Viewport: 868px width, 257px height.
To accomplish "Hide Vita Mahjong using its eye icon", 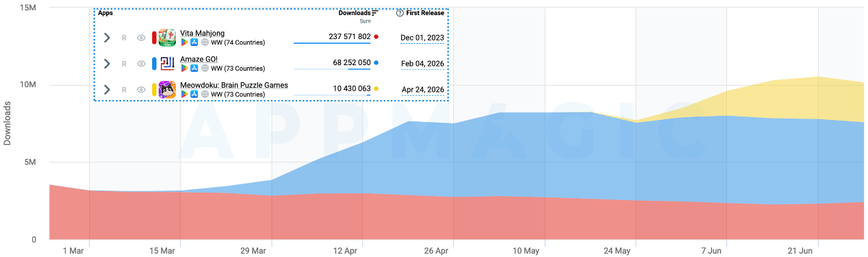I will pos(141,38).
